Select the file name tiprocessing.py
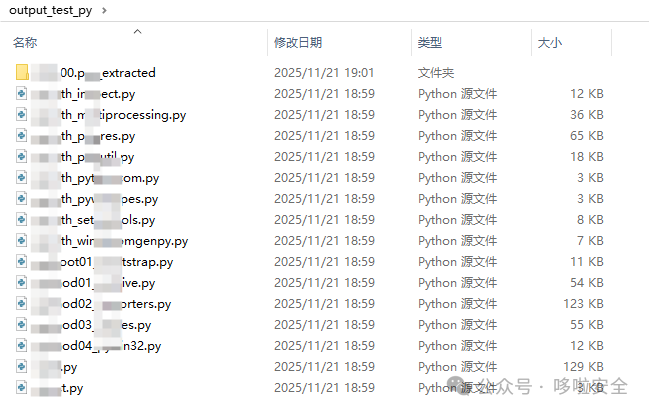The width and height of the screenshot is (649, 413). pyautogui.click(x=123, y=115)
